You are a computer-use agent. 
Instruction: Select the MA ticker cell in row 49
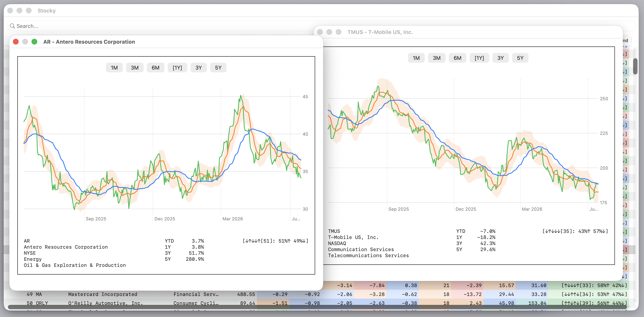[x=39, y=294]
